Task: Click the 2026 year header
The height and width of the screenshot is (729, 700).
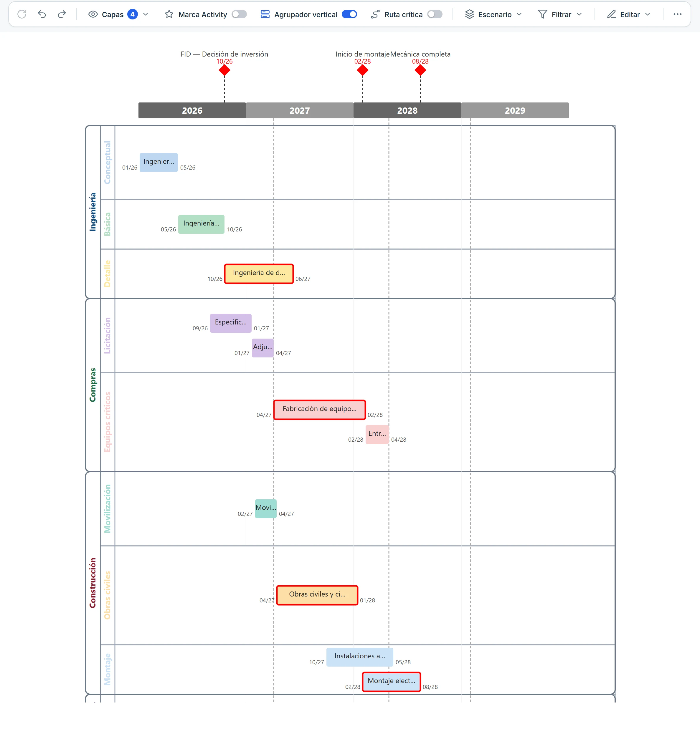Action: (192, 110)
